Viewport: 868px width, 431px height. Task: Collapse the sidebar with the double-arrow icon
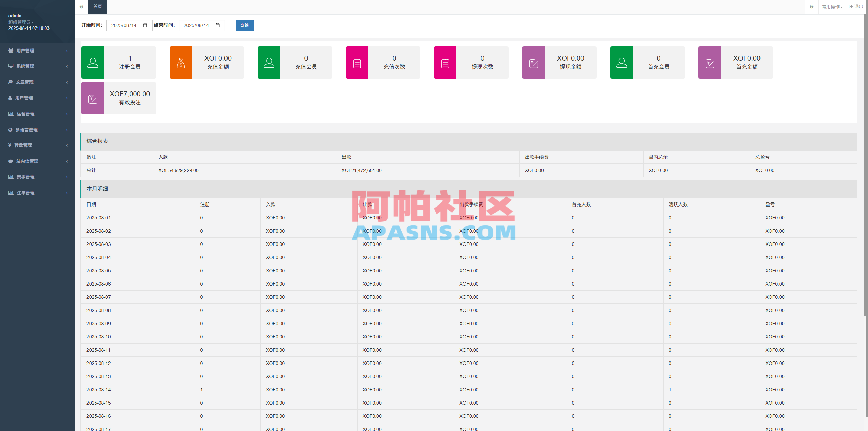pos(81,6)
